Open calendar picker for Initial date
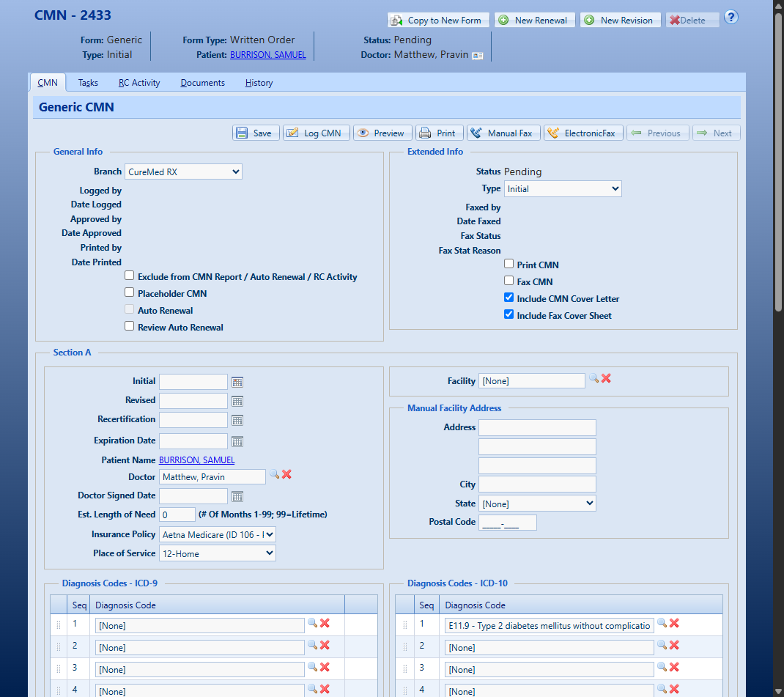The image size is (784, 697). click(237, 382)
